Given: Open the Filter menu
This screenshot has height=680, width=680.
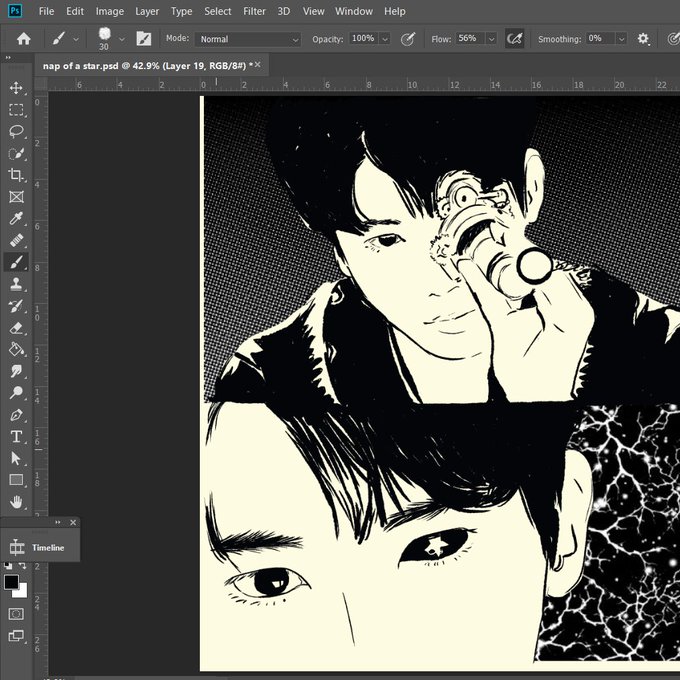Looking at the screenshot, I should coord(254,11).
